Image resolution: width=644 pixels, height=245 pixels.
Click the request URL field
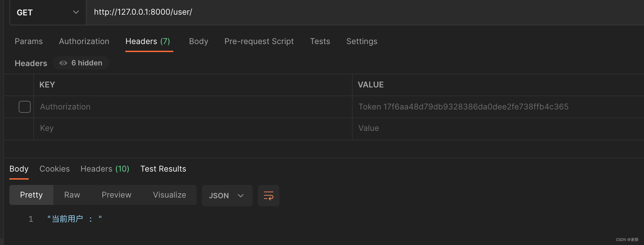333,12
